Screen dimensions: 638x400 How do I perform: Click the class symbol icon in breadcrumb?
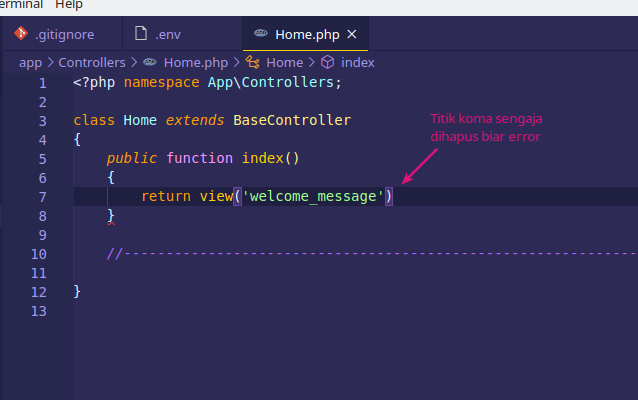coord(252,62)
